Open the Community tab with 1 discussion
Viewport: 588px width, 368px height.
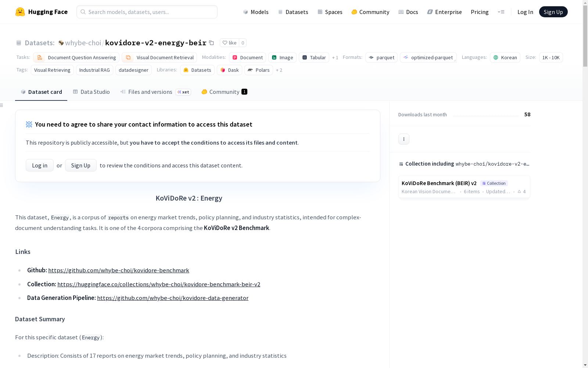tap(224, 92)
